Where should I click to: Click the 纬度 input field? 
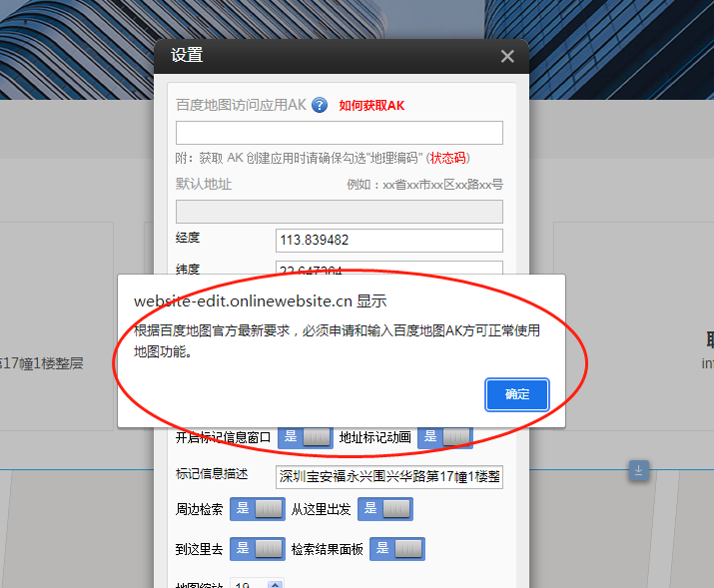[388, 268]
